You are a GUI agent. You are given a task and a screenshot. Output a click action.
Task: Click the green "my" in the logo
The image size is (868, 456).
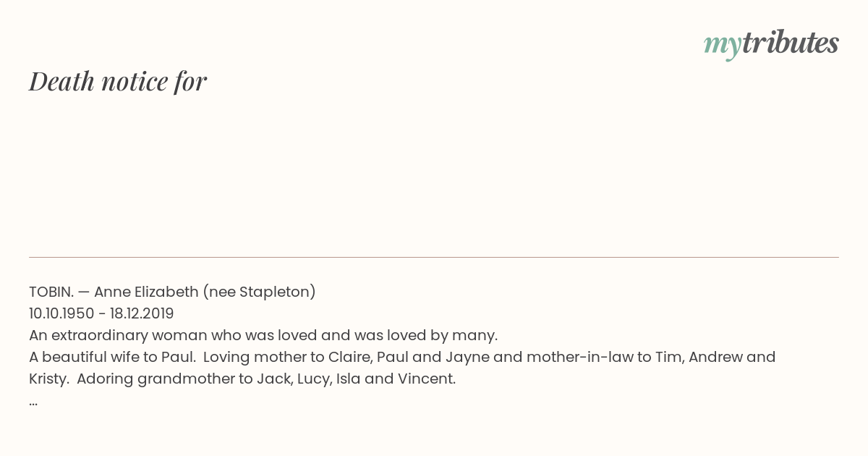point(723,46)
